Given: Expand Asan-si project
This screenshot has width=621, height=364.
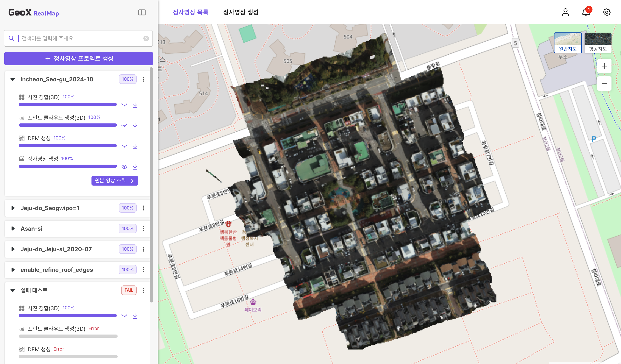Looking at the screenshot, I should pos(13,229).
